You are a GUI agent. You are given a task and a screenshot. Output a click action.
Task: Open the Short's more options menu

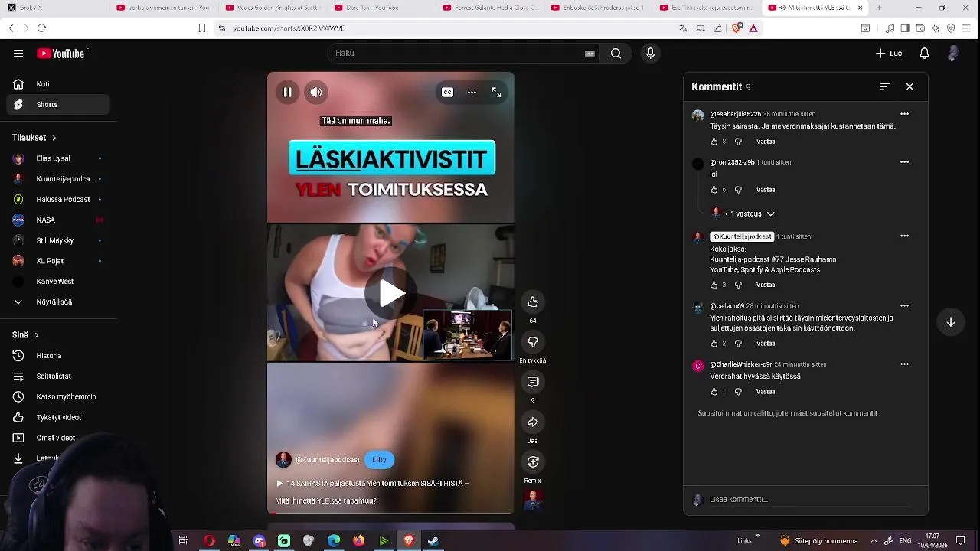click(472, 93)
